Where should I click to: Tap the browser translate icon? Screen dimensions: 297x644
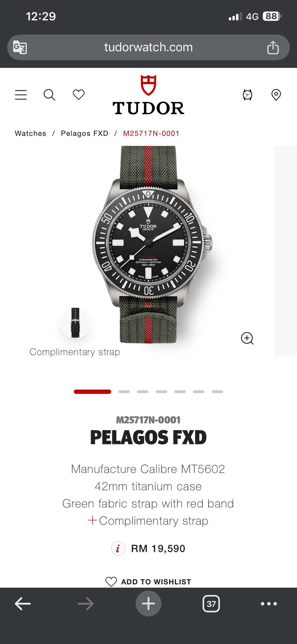point(20,47)
